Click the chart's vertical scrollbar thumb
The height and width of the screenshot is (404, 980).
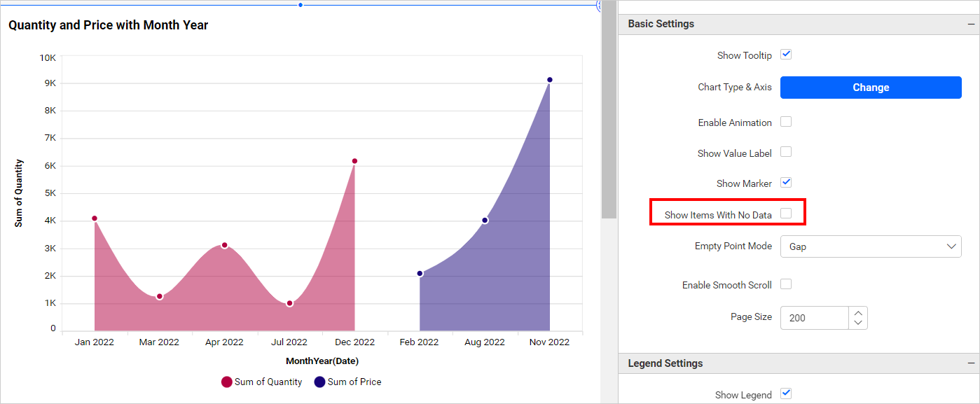click(608, 112)
